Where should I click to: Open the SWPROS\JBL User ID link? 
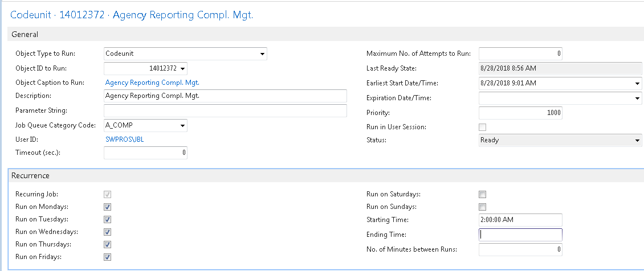128,139
